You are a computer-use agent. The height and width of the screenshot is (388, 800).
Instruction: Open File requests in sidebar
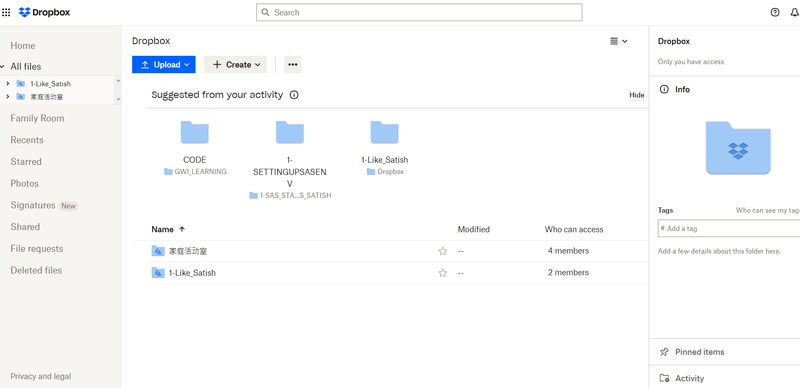tap(37, 249)
